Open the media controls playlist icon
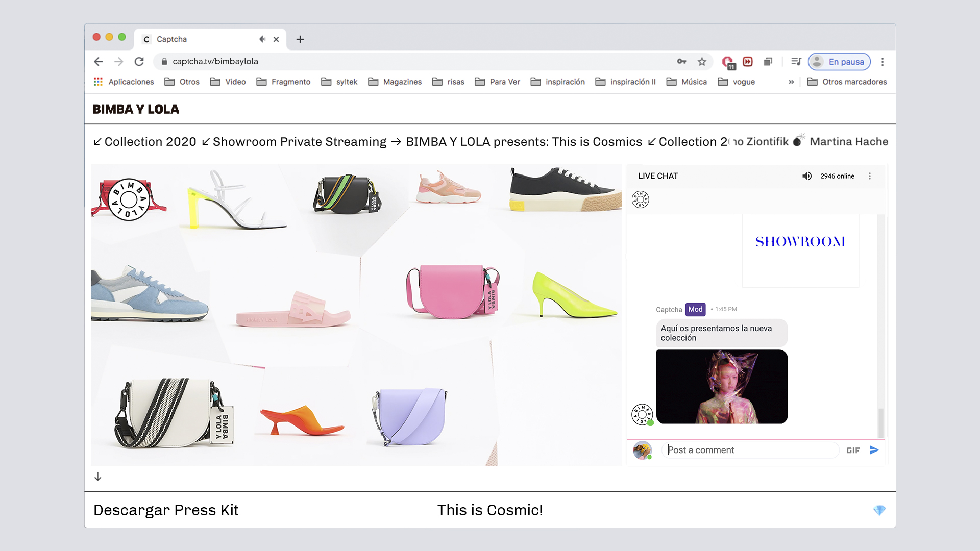Viewport: 980px width, 551px height. (x=796, y=62)
